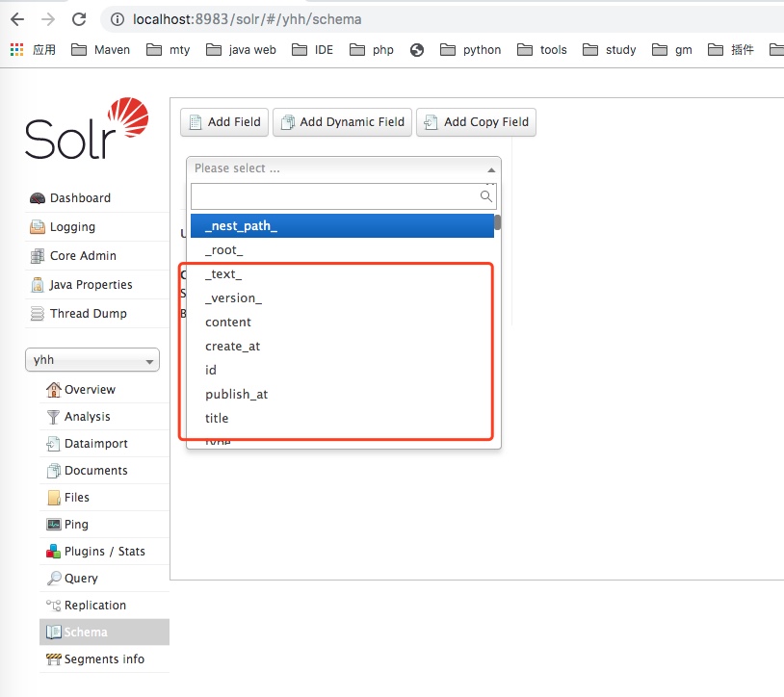Click the Plugins / Stats icon
784x697 pixels.
(54, 552)
